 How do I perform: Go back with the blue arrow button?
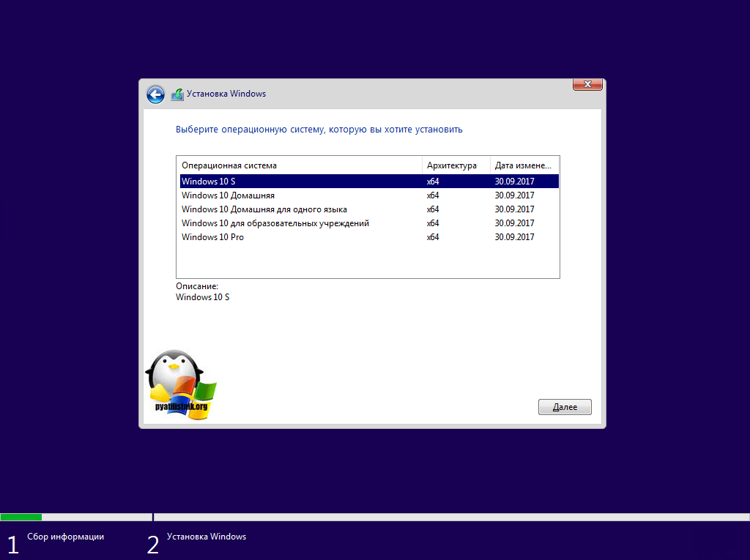pos(155,94)
